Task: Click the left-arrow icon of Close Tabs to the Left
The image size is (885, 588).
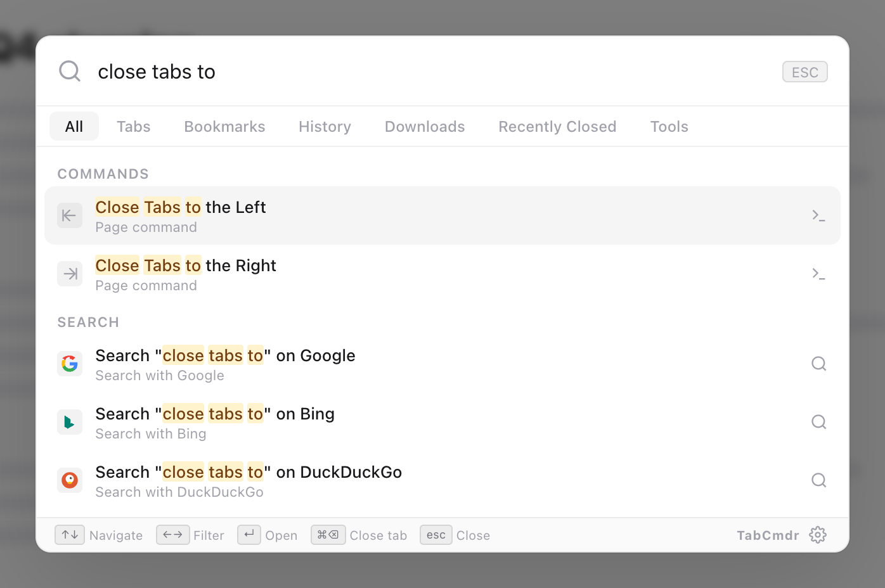Action: (x=70, y=215)
